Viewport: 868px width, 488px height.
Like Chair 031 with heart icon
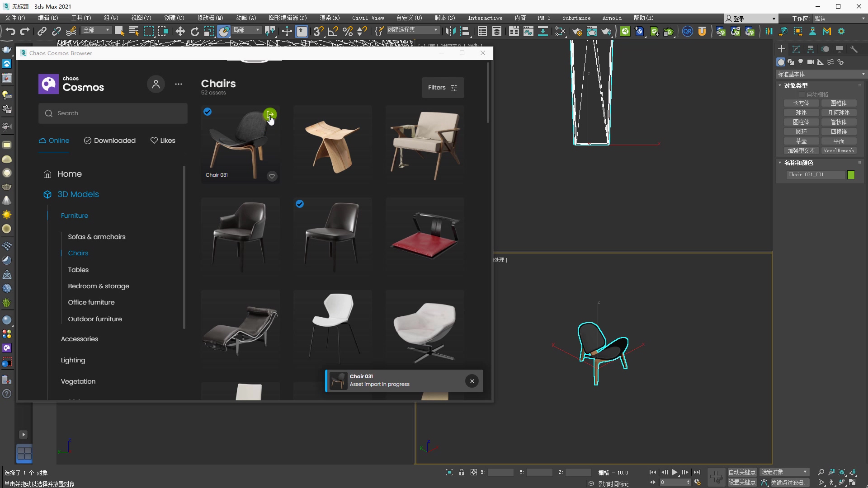point(272,176)
